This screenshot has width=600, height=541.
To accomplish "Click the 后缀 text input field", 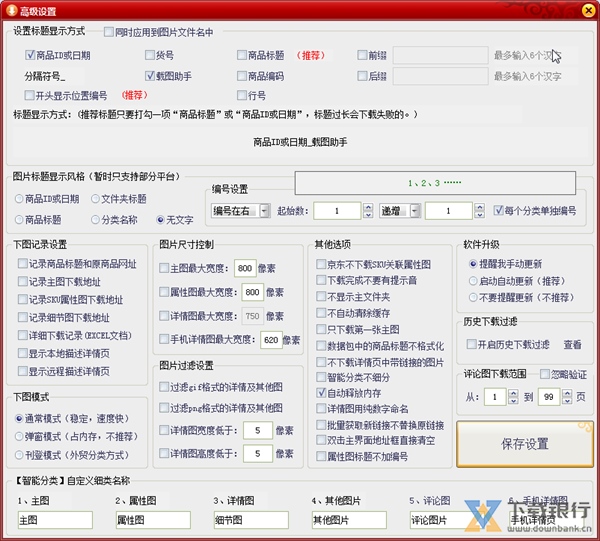I will pyautogui.click(x=440, y=76).
